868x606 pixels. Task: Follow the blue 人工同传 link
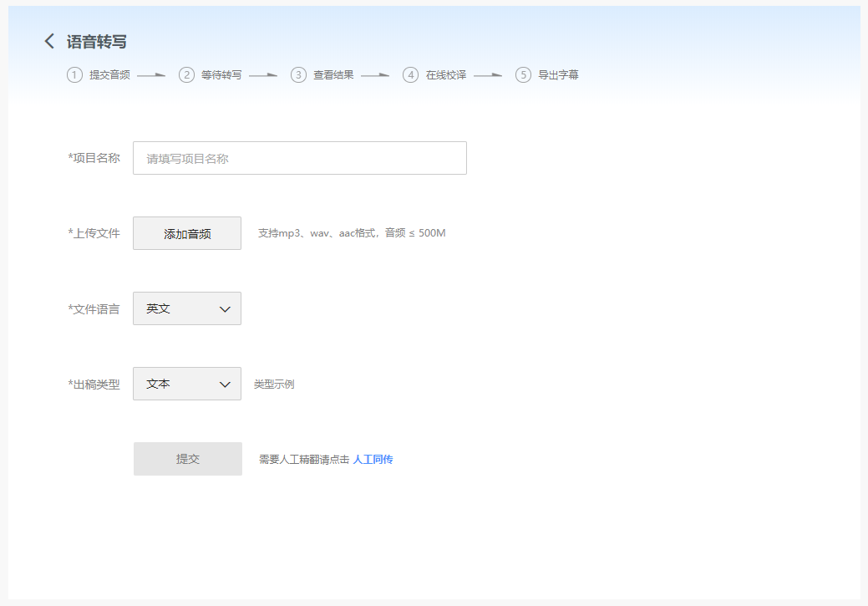tap(373, 460)
